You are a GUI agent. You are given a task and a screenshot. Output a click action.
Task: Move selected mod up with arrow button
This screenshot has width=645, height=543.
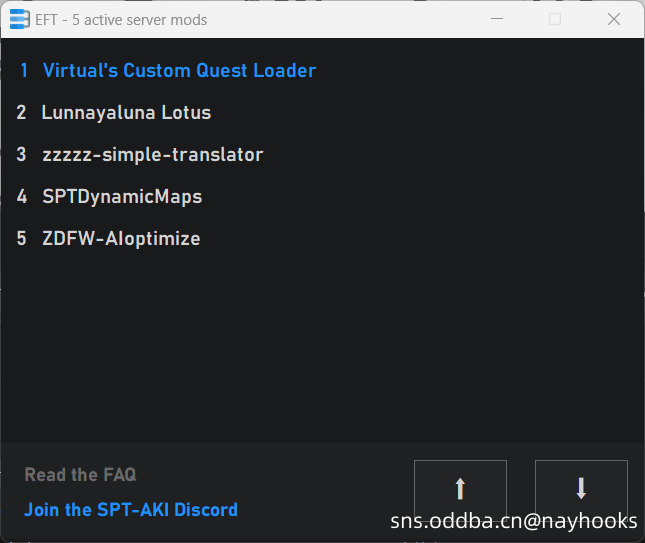(460, 489)
